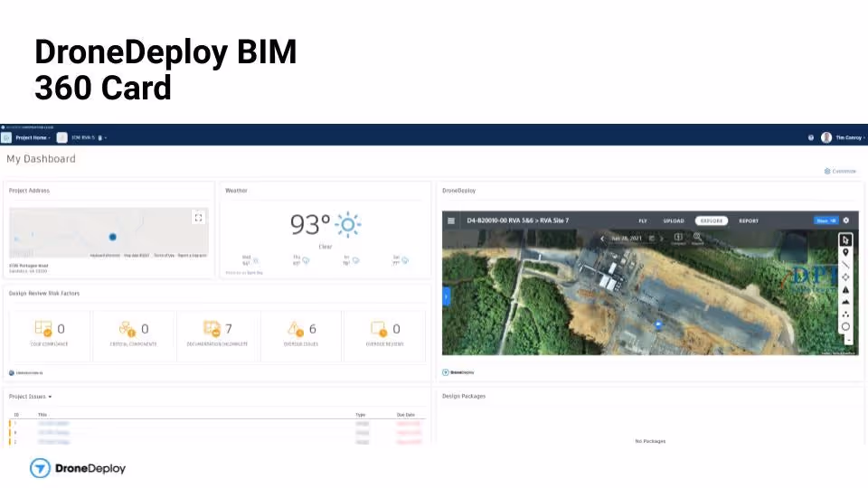Go to next map date

click(662, 239)
